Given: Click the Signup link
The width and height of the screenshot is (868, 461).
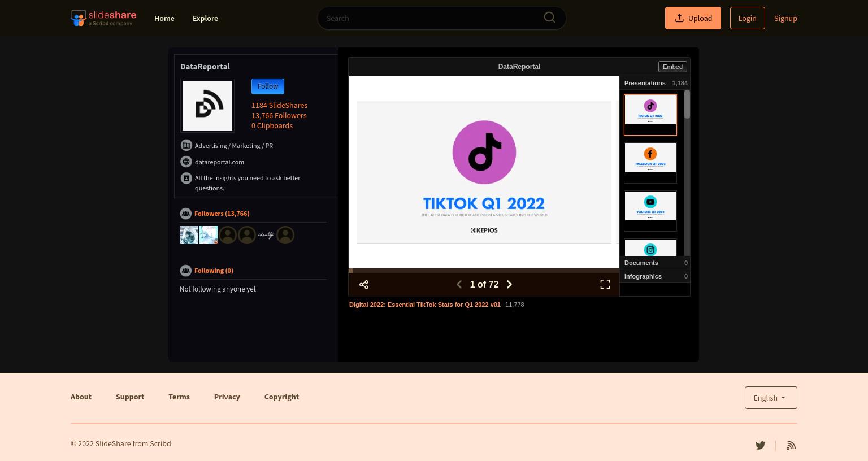Looking at the screenshot, I should coord(785,18).
